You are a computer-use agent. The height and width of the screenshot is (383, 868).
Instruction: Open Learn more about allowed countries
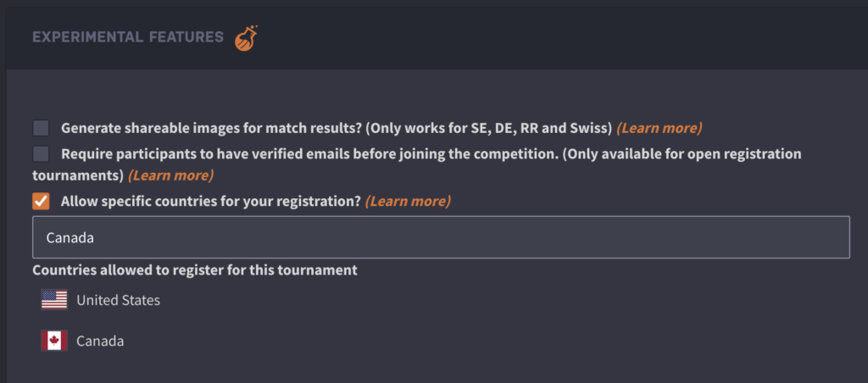(408, 202)
